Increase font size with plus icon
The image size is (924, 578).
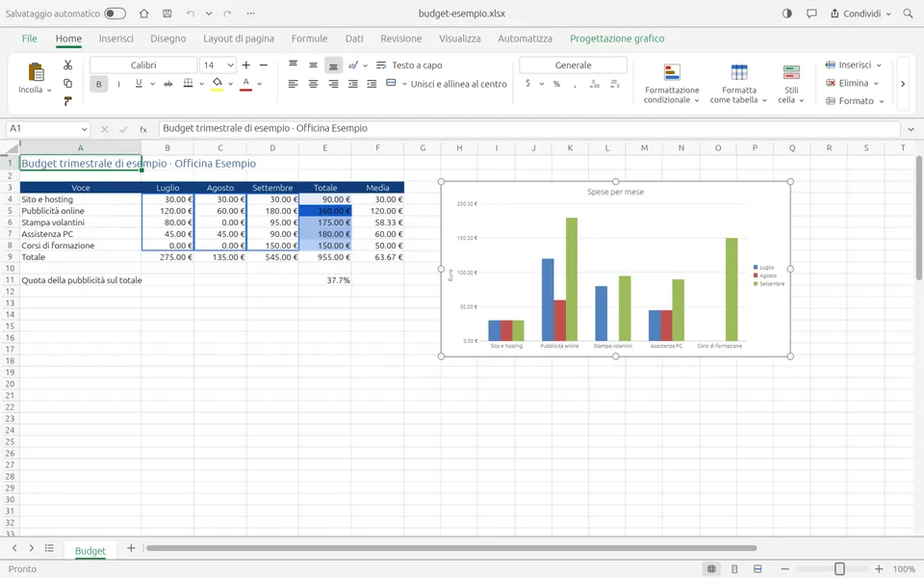(x=246, y=65)
